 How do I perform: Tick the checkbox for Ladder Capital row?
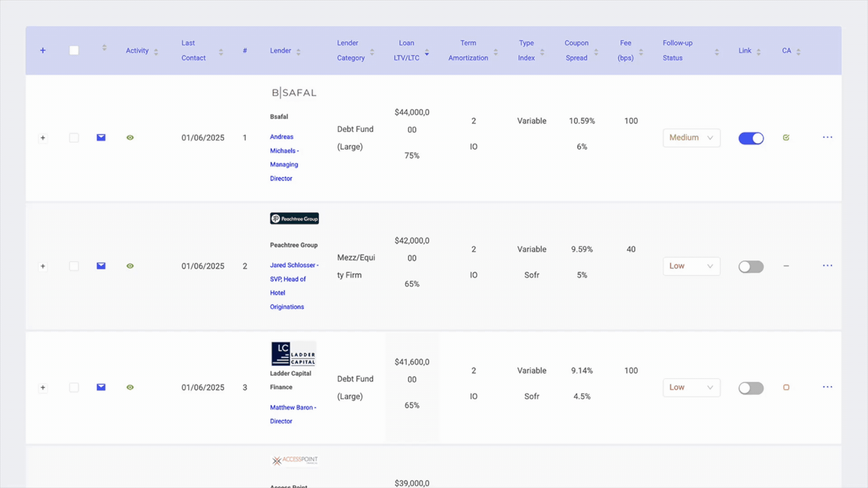click(x=74, y=387)
